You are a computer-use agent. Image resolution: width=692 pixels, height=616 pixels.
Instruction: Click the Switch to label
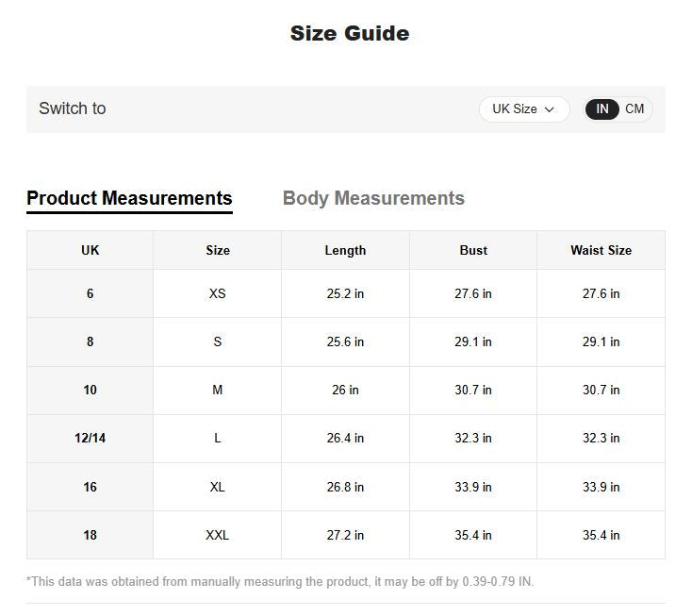tap(73, 108)
